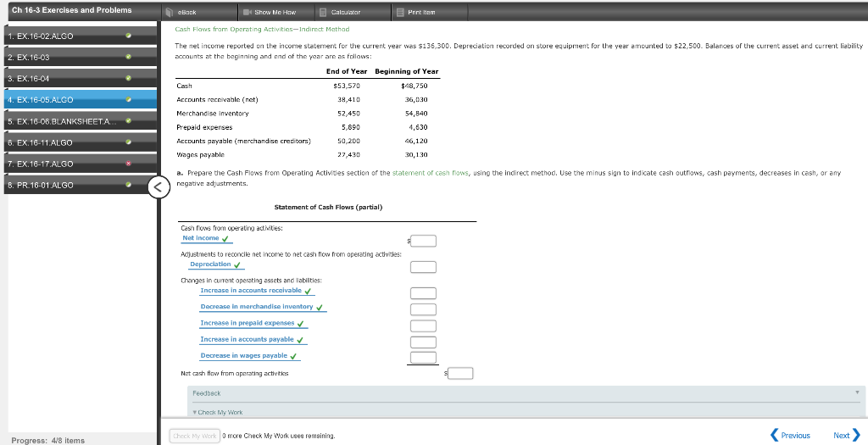Open the Increase in prepaid expenses dropdown
The image size is (868, 445).
pos(253,323)
